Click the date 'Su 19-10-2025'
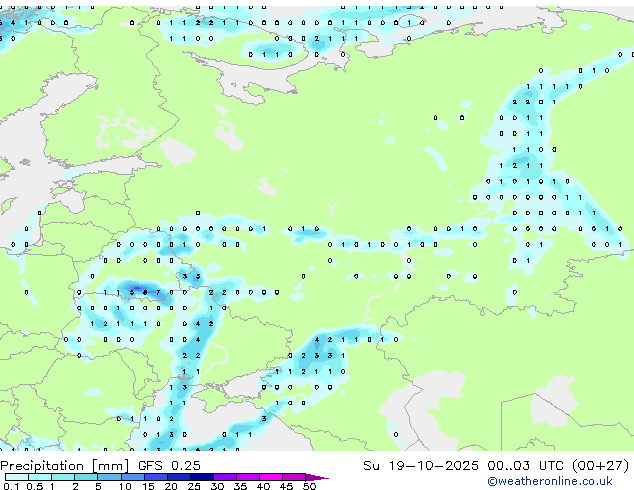This screenshot has width=634, height=490. click(421, 466)
